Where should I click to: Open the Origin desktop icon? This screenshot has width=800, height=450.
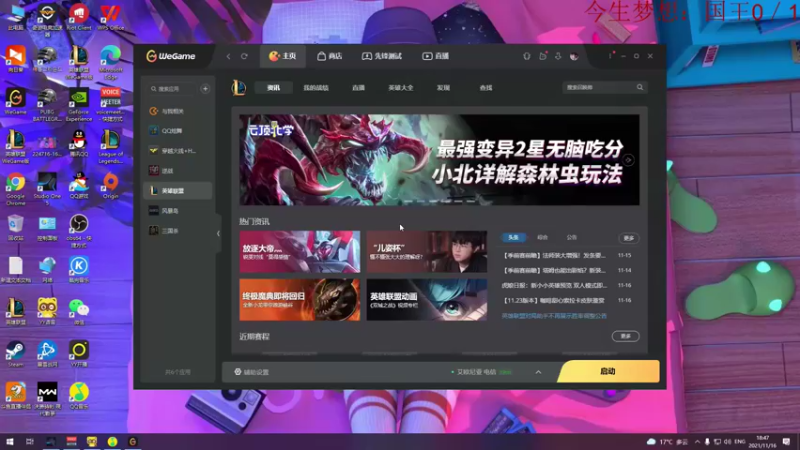(x=110, y=185)
